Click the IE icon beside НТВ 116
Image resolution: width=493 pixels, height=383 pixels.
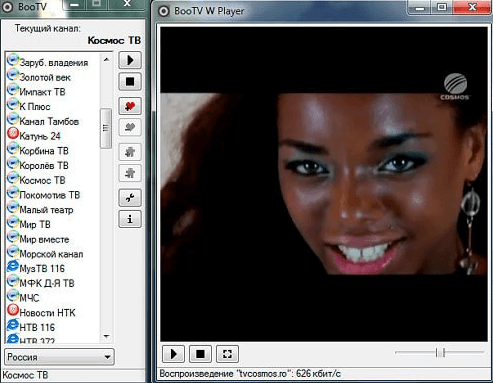[13, 325]
